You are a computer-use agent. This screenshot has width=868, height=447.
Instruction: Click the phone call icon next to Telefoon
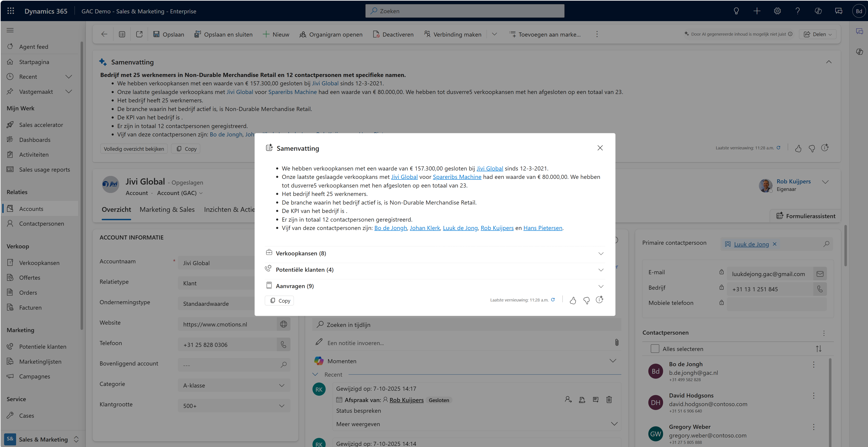(x=283, y=345)
